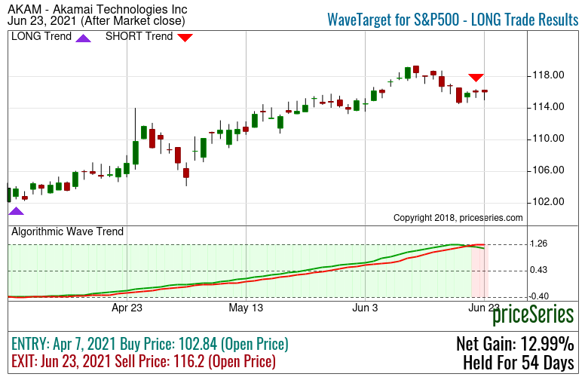Screen dimensions: 588x377
Task: Click the purple LONG Trend legend triangle
Action: (x=83, y=38)
